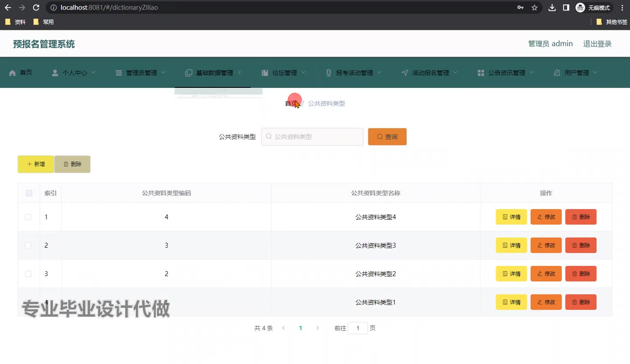The width and height of the screenshot is (630, 364).
Task: Reload the page with browser refresh icon
Action: tap(36, 7)
